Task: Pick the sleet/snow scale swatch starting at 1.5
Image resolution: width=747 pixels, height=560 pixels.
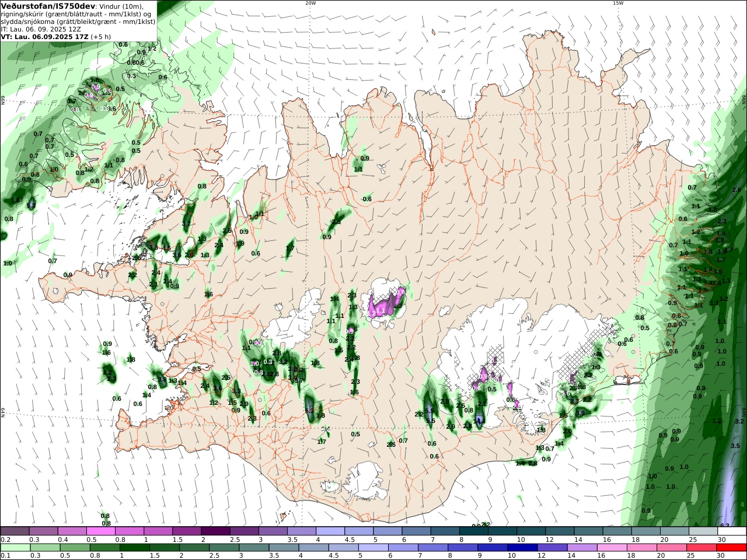Action: [x=187, y=531]
